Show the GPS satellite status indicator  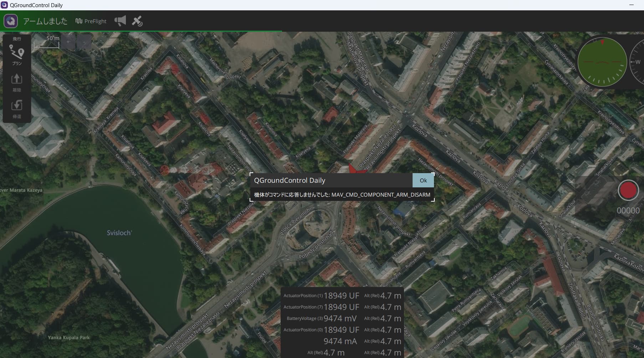pos(137,21)
